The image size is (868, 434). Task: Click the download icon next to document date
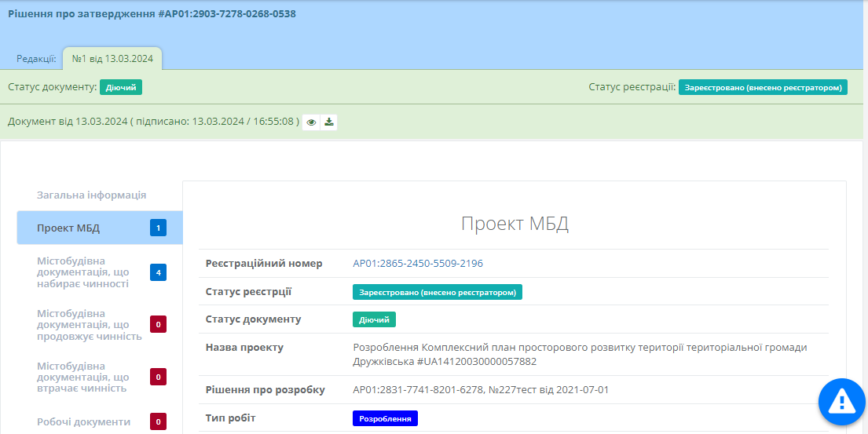pos(329,122)
